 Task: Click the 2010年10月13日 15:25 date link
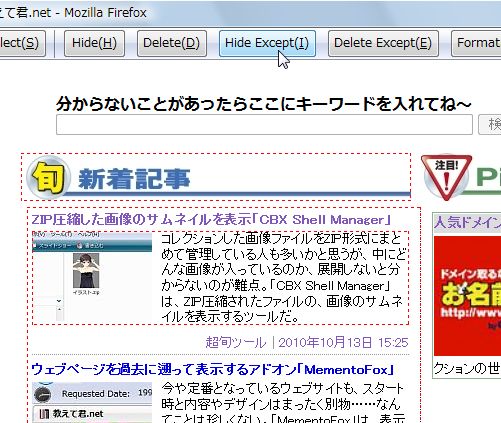click(343, 342)
